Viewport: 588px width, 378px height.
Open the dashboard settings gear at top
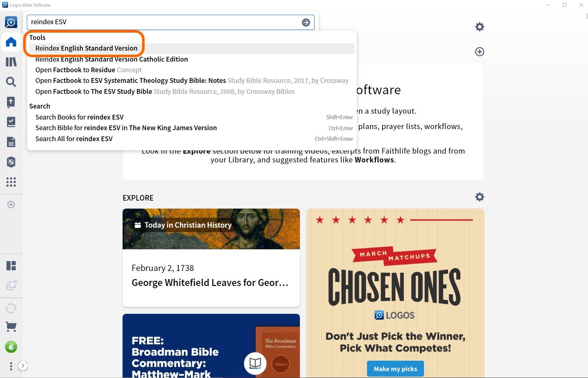pos(479,27)
